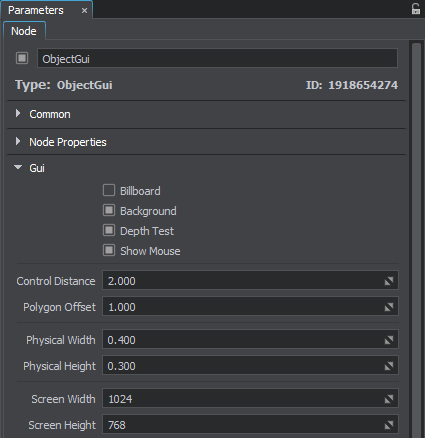Click the ObjectGui node name field
Screen dimensions: 425x438
click(x=217, y=58)
